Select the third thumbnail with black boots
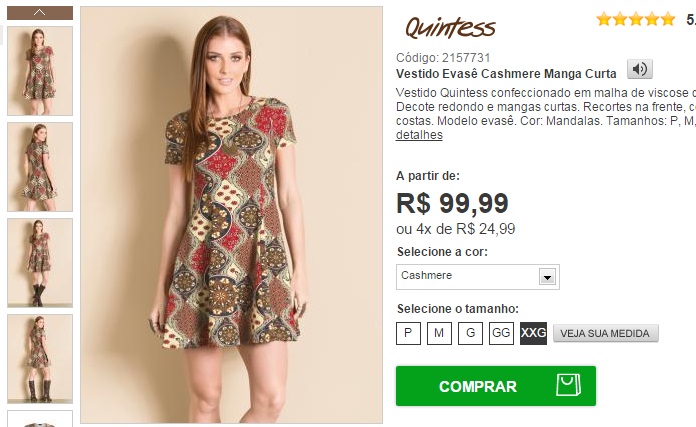The width and height of the screenshot is (696, 427). 40,263
